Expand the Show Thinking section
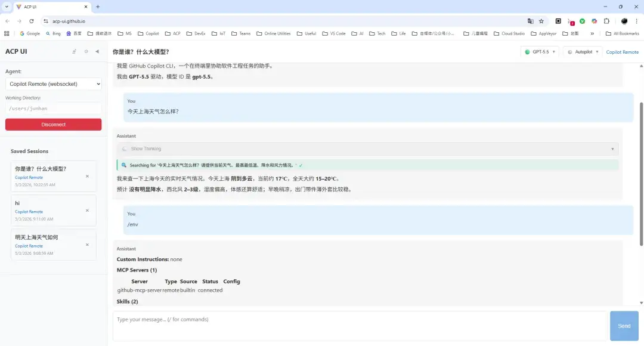 (x=367, y=149)
